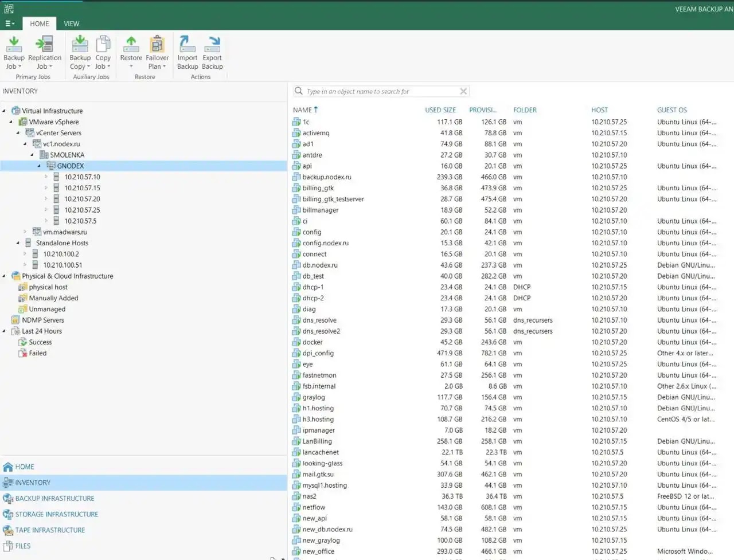734x560 pixels.
Task: Go to Backup Infrastructure section
Action: tap(54, 499)
